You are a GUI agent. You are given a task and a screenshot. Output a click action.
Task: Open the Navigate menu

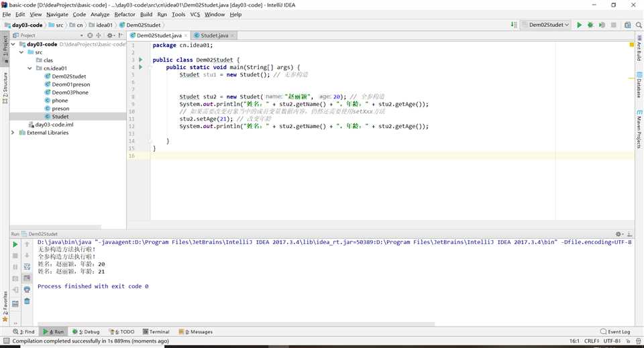[57, 14]
